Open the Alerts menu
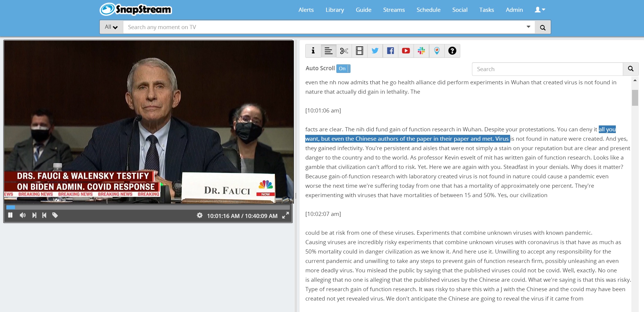Screen dimensions: 644x312 [x=306, y=10]
